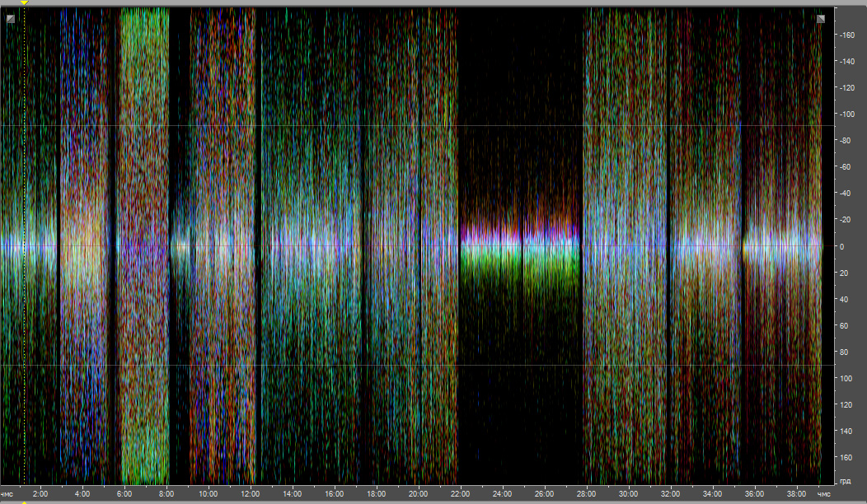Click the 24:00 tick on the time ruler

pos(502,494)
